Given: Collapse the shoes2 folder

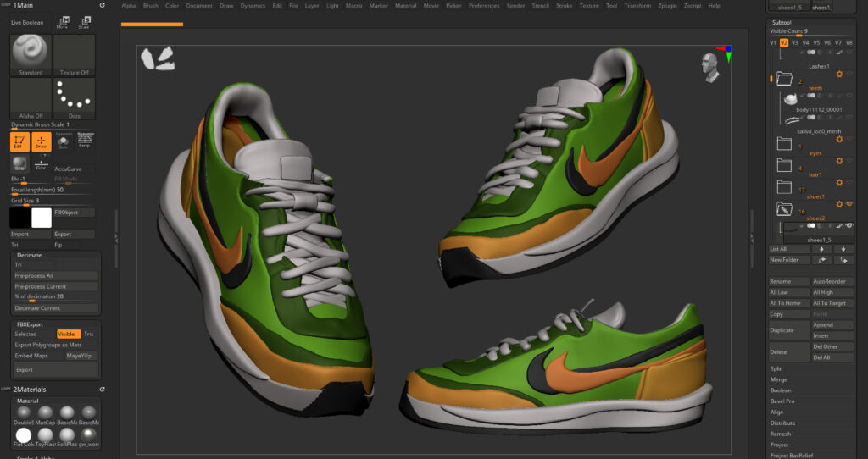Looking at the screenshot, I should (784, 209).
